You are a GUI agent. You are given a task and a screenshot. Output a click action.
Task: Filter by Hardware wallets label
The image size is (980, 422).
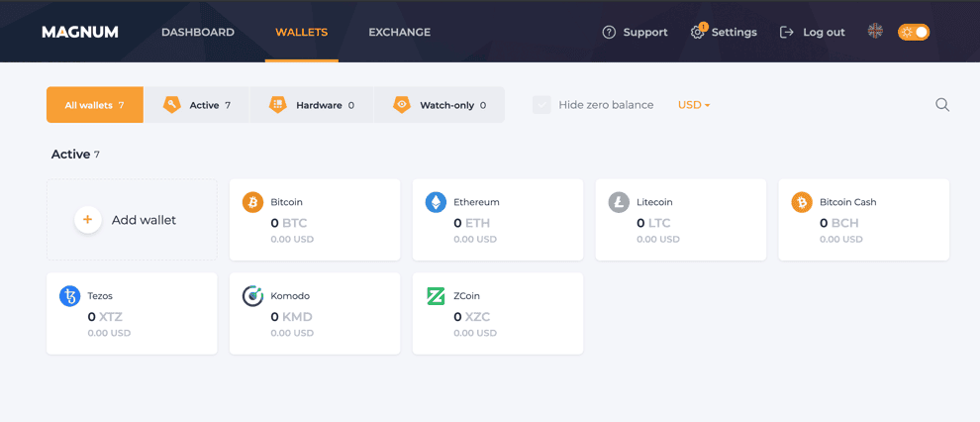click(x=319, y=105)
